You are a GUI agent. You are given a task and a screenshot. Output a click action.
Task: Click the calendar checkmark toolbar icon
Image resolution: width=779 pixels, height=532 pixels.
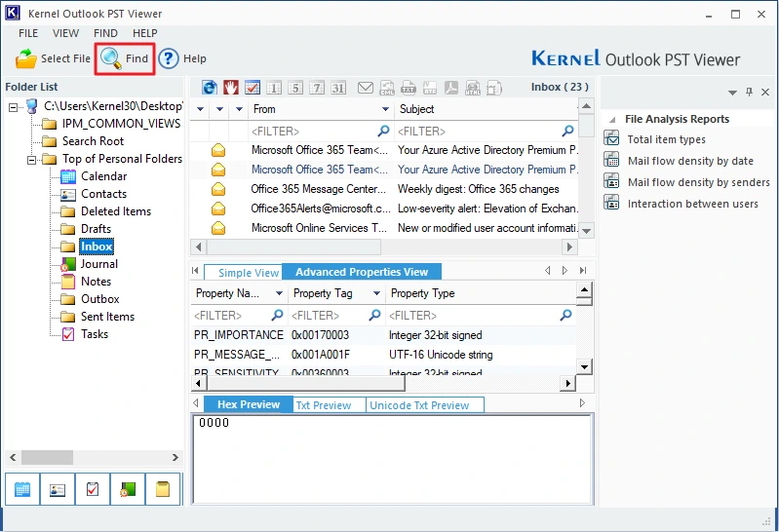pos(253,88)
